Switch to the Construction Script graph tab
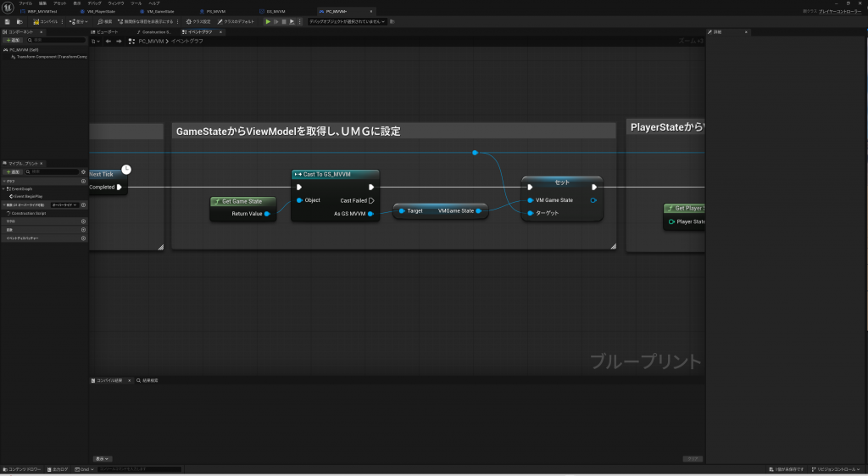The height and width of the screenshot is (476, 868). coord(156,31)
